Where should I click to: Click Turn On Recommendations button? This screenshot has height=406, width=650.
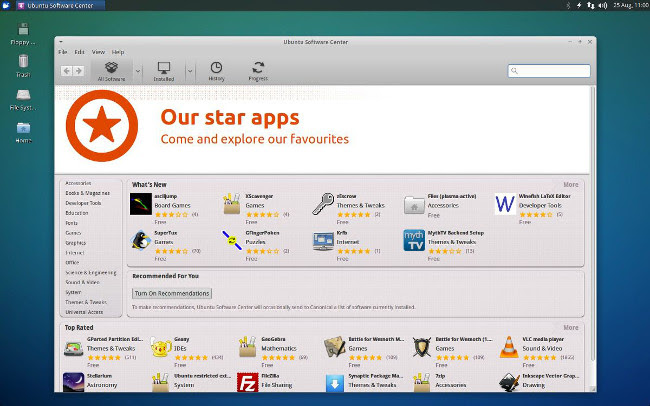[x=172, y=293]
